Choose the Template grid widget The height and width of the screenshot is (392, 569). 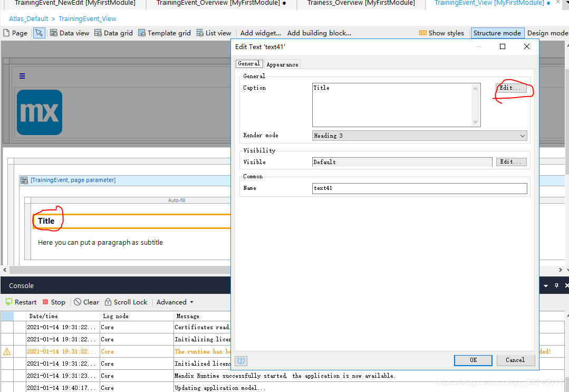(164, 33)
